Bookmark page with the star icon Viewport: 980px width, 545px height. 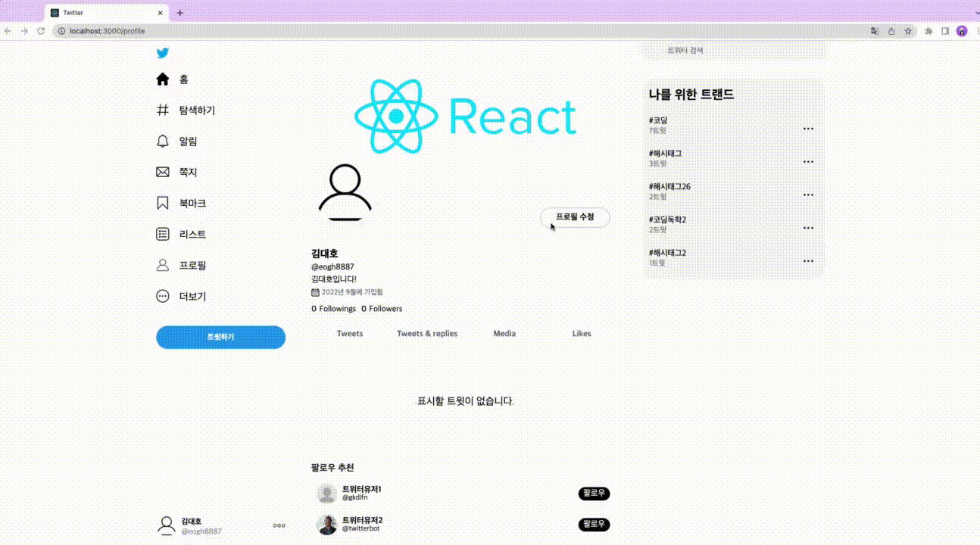pyautogui.click(x=908, y=31)
